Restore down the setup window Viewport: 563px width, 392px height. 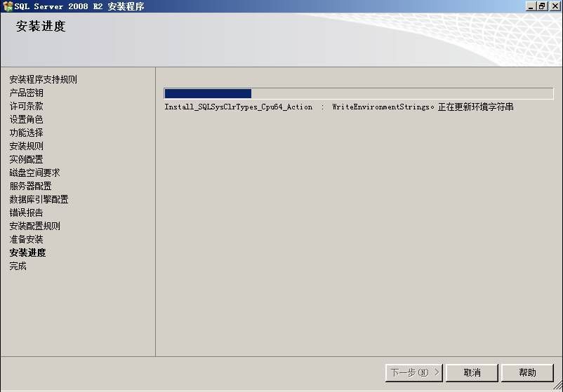542,6
